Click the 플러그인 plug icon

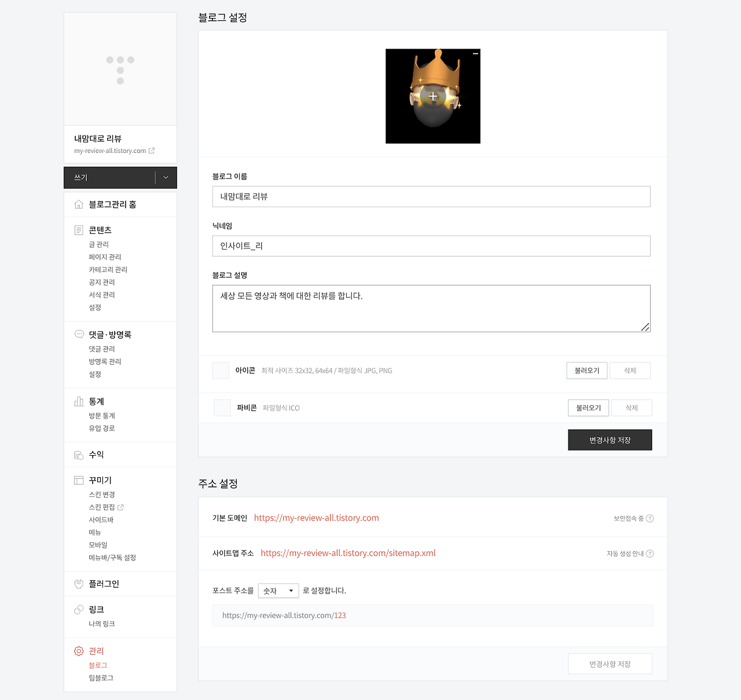pyautogui.click(x=79, y=584)
